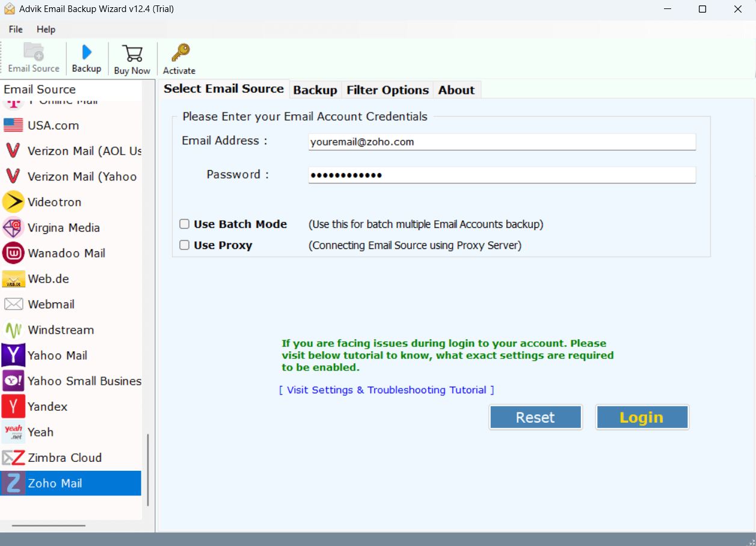Click the Email Address input field
756x546 pixels.
click(x=502, y=142)
